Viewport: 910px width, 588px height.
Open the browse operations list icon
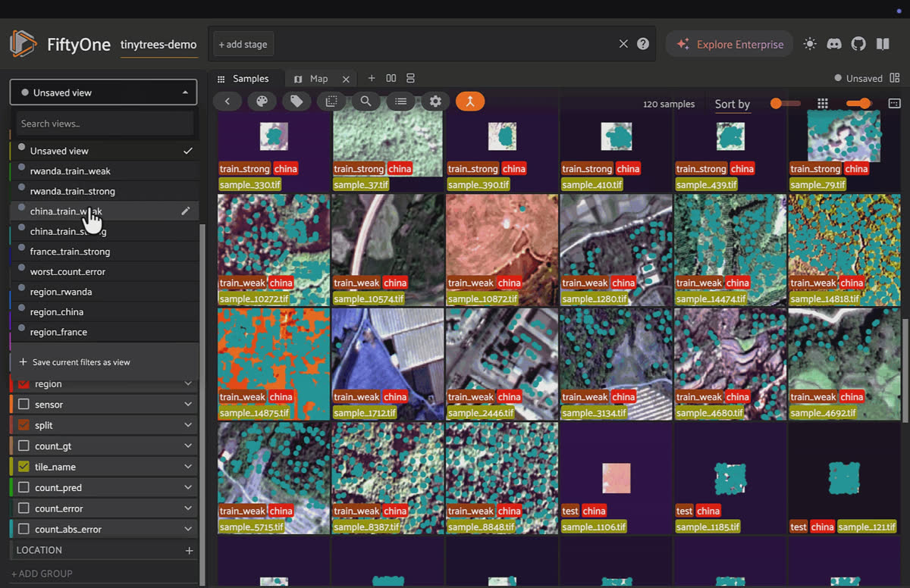(400, 101)
